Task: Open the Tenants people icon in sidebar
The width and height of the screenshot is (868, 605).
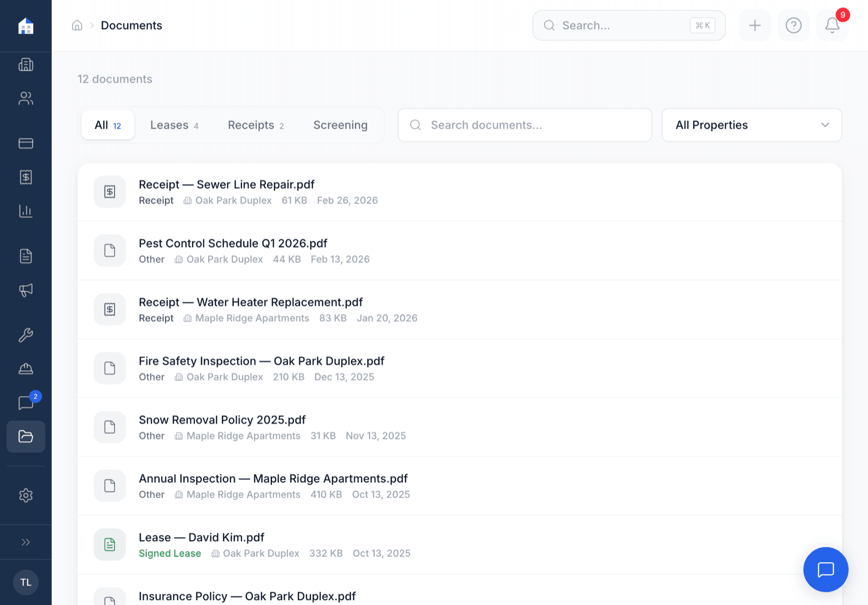Action: tap(25, 98)
